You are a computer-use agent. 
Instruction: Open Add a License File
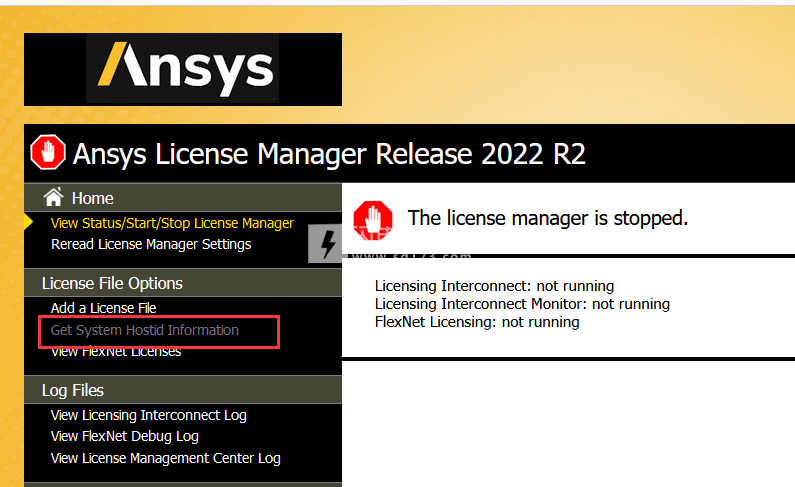coord(103,308)
